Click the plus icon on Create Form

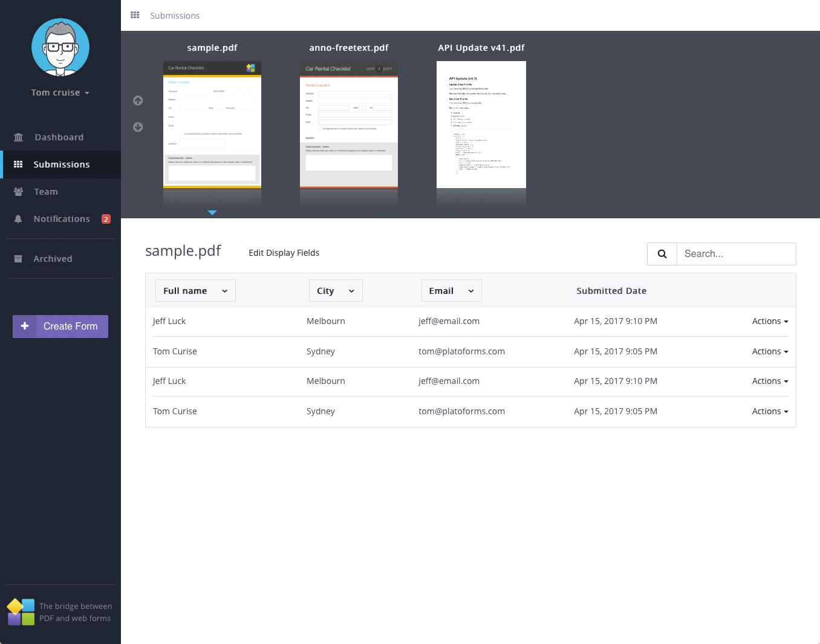point(25,326)
